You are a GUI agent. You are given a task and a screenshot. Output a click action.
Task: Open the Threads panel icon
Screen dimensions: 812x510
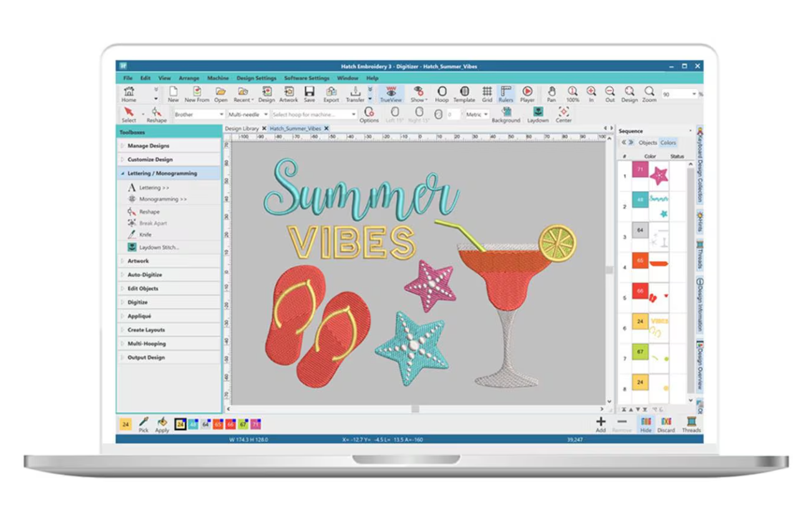pos(691,424)
